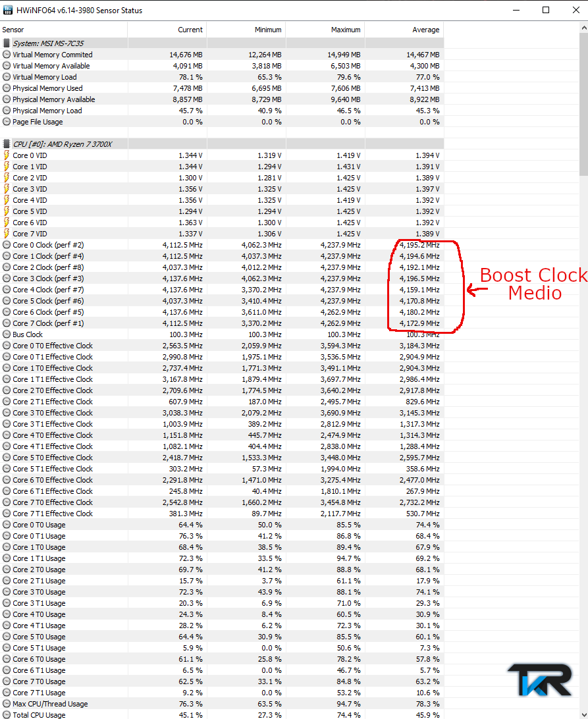Click the circle icon beside Page File Usage
Viewport: 588px width, 719px height.
pos(7,122)
